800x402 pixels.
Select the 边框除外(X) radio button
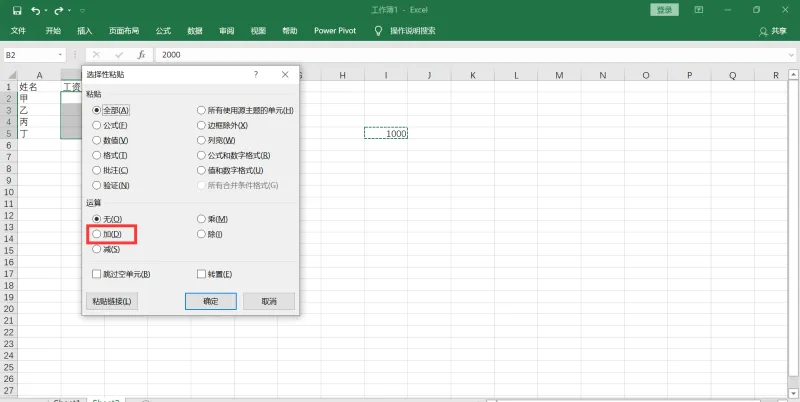201,125
